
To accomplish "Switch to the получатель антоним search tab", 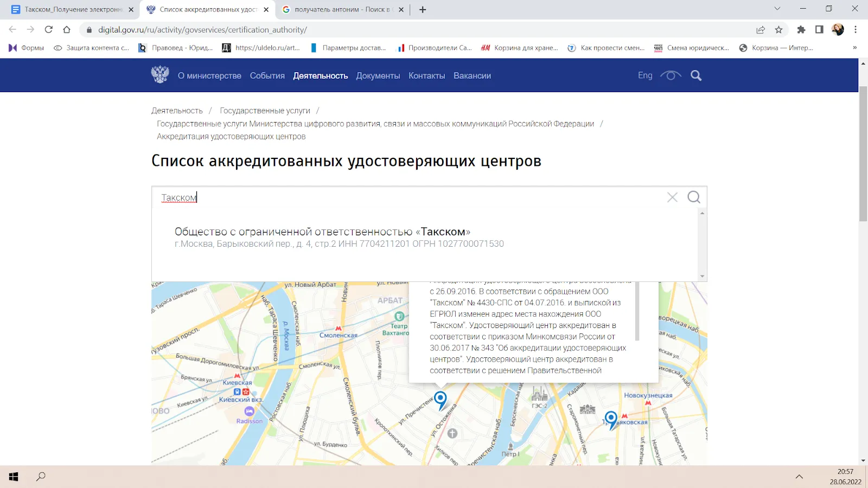I will click(x=342, y=9).
